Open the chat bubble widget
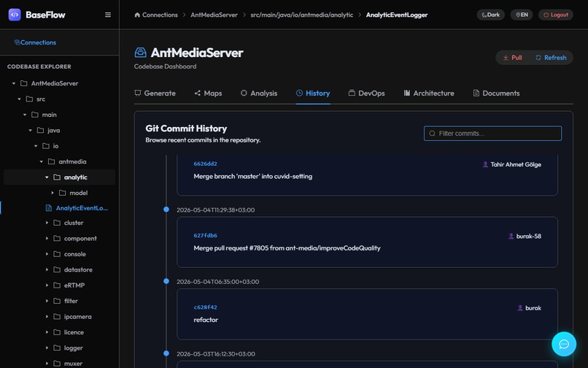Viewport: 588px width, 368px height. [x=564, y=344]
